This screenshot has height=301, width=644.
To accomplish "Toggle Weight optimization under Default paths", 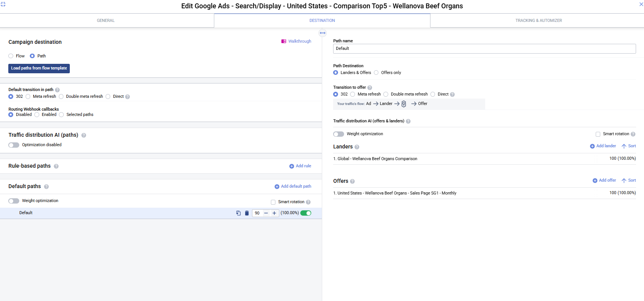I will [x=14, y=201].
